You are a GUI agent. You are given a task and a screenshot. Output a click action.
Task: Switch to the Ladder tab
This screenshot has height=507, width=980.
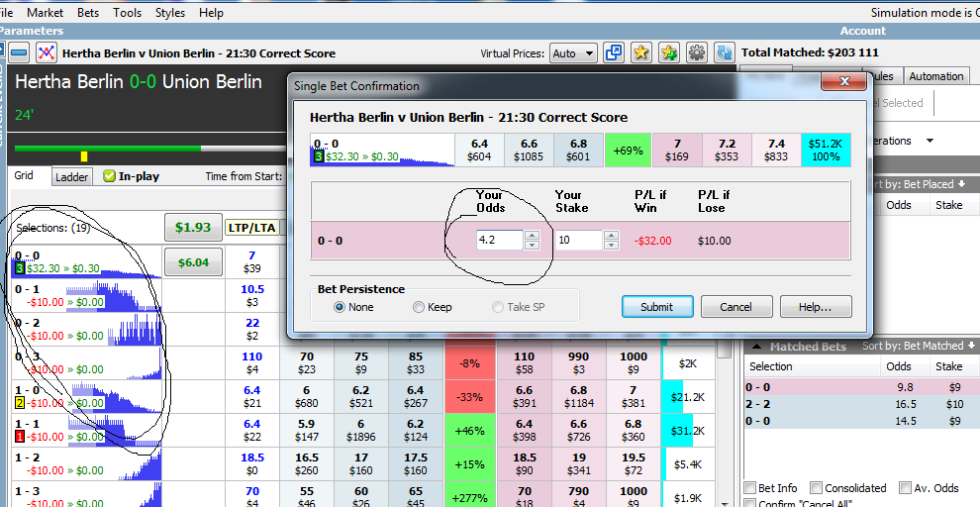pos(72,177)
